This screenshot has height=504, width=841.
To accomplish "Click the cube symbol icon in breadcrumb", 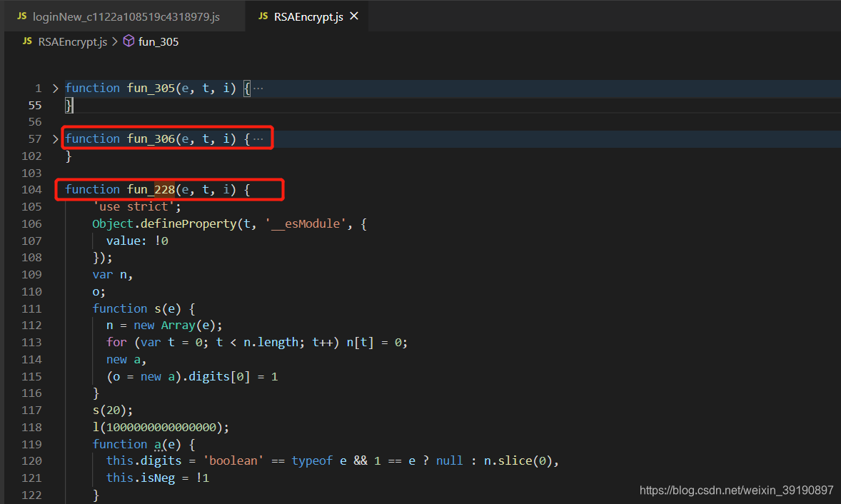I will pos(129,41).
